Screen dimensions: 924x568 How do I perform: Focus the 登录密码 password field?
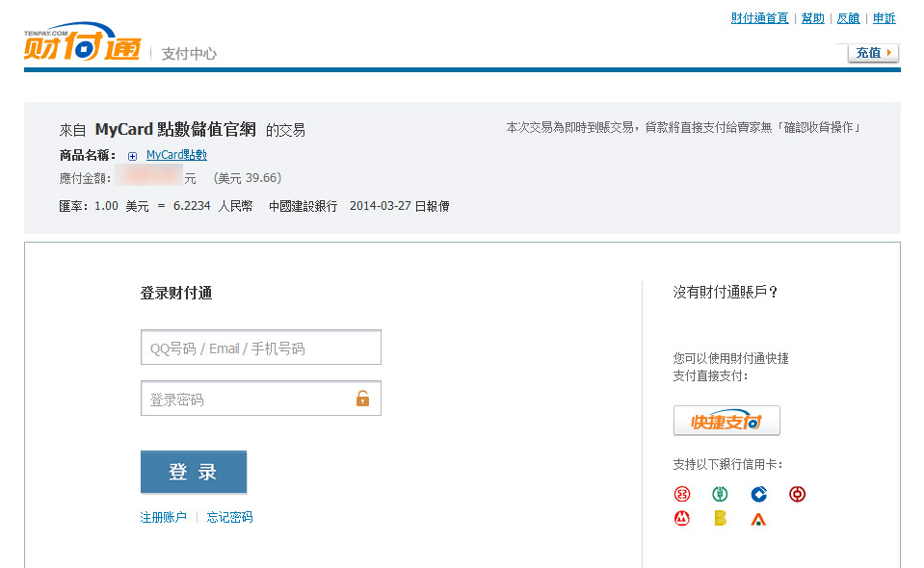(x=261, y=399)
